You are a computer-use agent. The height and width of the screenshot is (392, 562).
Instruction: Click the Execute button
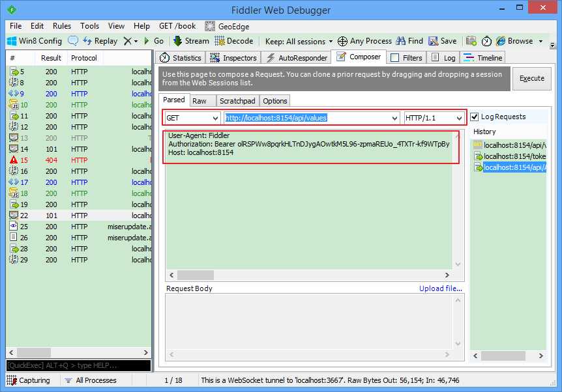531,78
